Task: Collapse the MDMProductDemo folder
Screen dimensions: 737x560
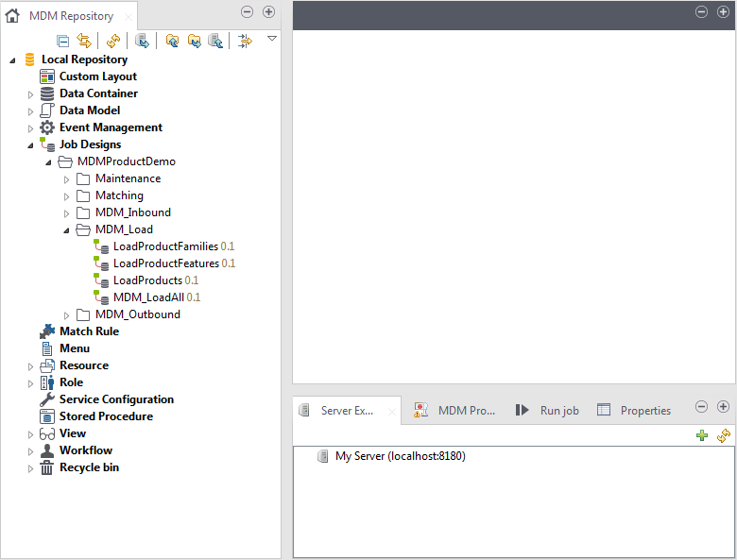Action: tap(48, 162)
